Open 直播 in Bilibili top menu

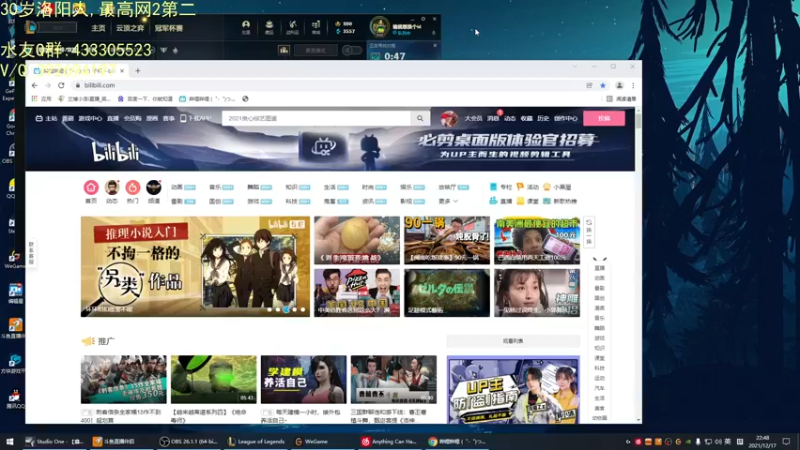113,118
